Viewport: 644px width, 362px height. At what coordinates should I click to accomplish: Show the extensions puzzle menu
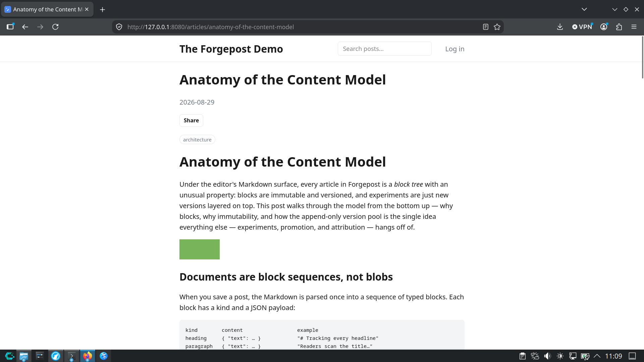click(619, 27)
